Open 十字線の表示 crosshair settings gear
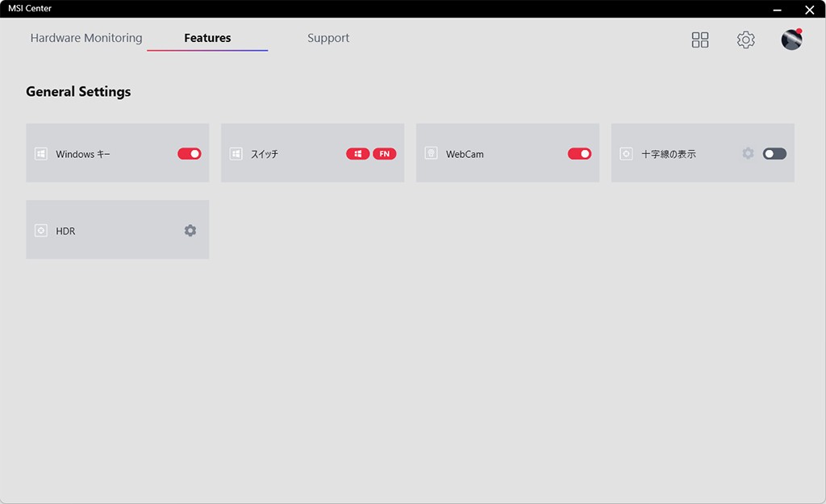 pyautogui.click(x=748, y=153)
